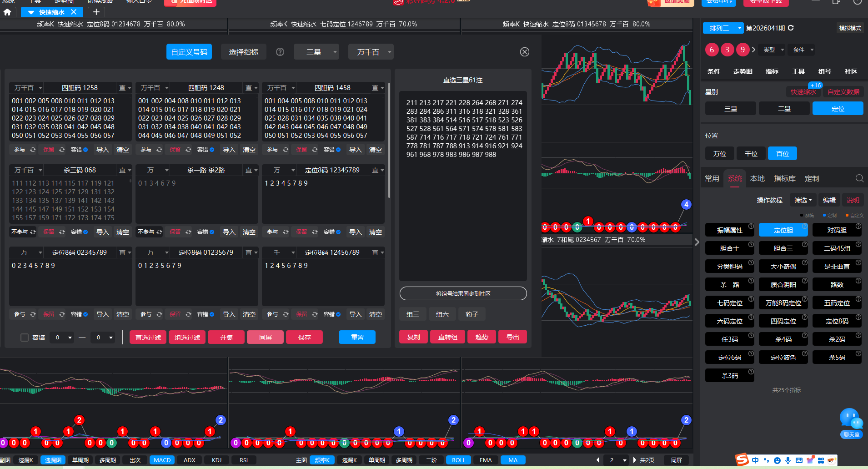Viewport: 868px width, 469px height.
Task: Click help icon on 振幅属性 indicator
Action: pos(751,226)
